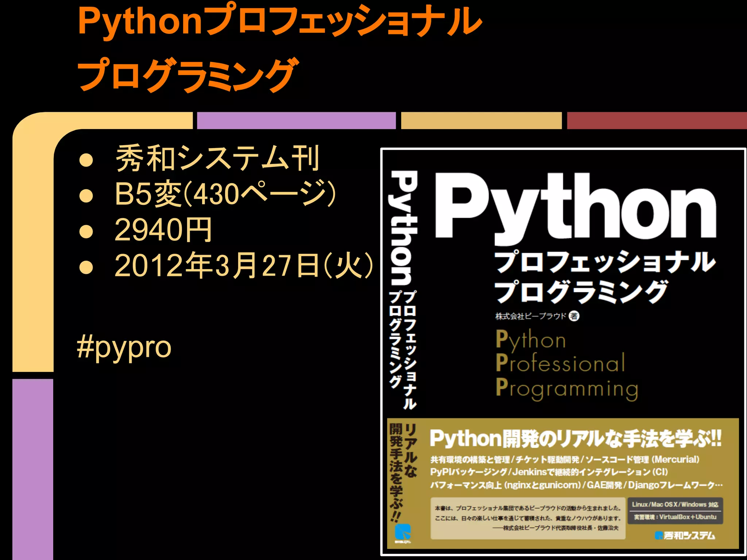Click the book cover image
Image resolution: width=747 pixels, height=560 pixels.
[563, 352]
